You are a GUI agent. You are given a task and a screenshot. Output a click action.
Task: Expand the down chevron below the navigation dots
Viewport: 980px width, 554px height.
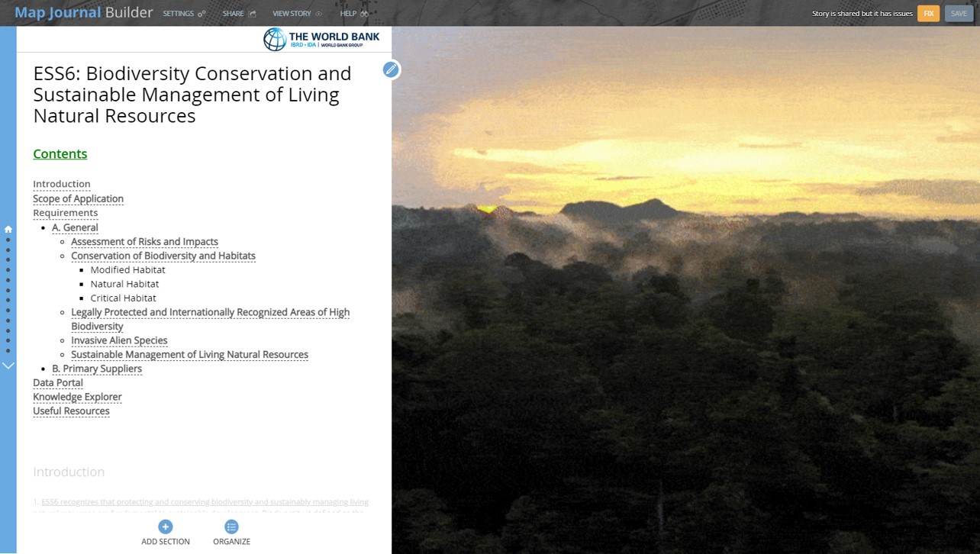pos(8,365)
